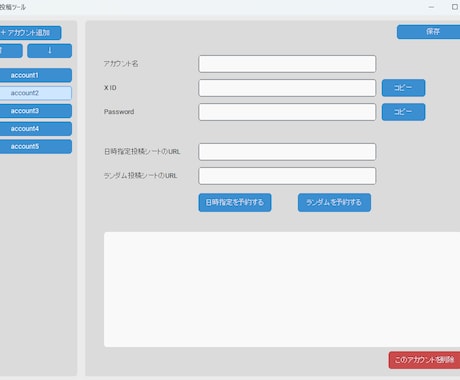Click the red このアカウントを削除 button
The image size is (460, 380).
coord(424,360)
